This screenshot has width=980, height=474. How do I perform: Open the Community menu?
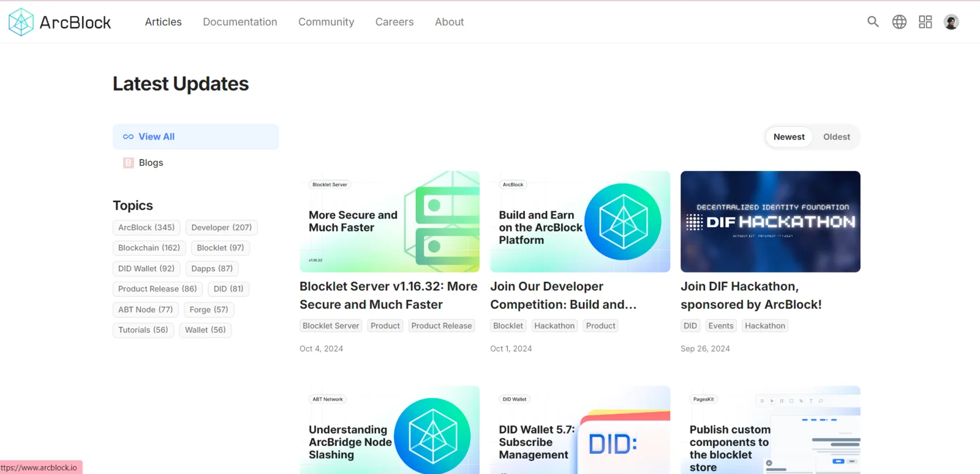click(326, 22)
